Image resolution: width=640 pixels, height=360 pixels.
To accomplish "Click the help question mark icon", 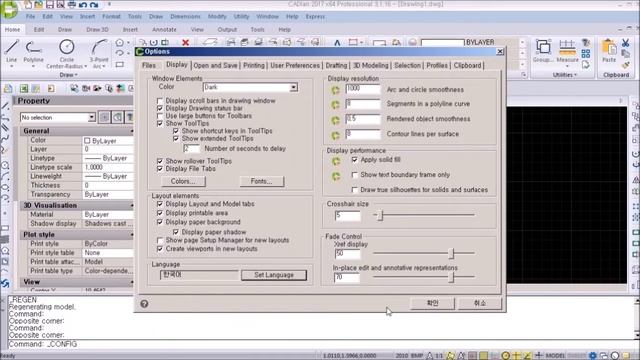I will point(144,304).
